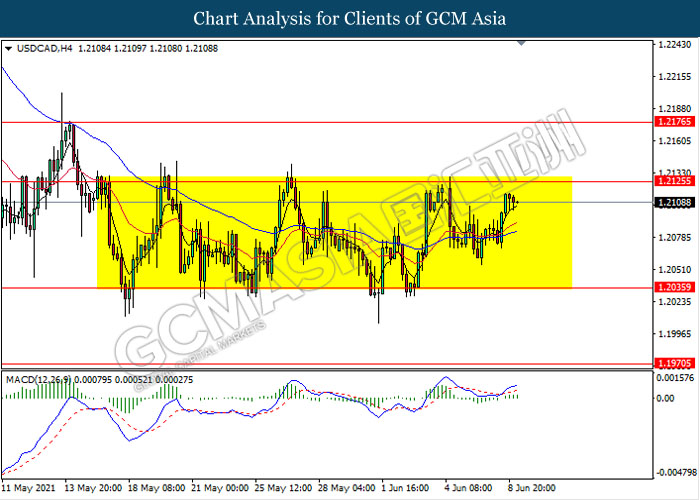Click the Chart Analysis for Clients of GCM Asia header
700x500 pixels.
click(x=350, y=18)
